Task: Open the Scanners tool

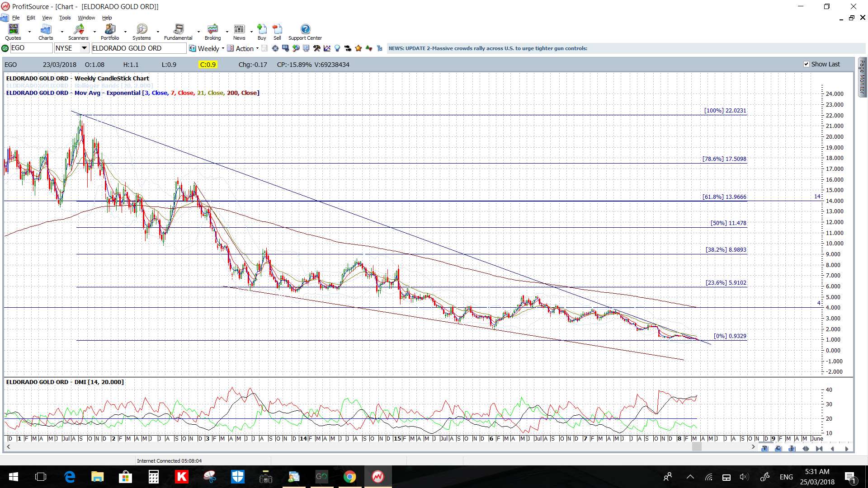Action: point(78,32)
